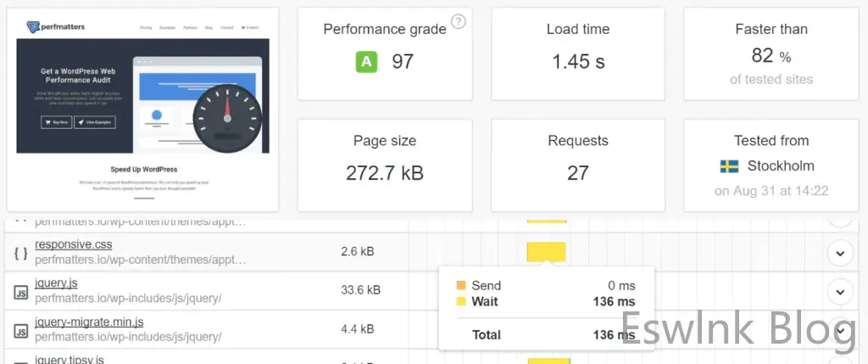Open the jquery.js file link
Screen dimensions: 868x364
[x=56, y=283]
